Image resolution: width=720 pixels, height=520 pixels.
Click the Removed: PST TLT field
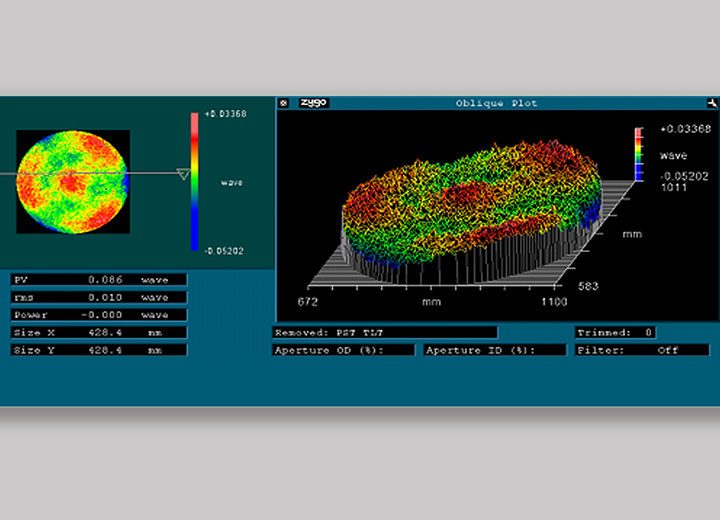(x=385, y=332)
